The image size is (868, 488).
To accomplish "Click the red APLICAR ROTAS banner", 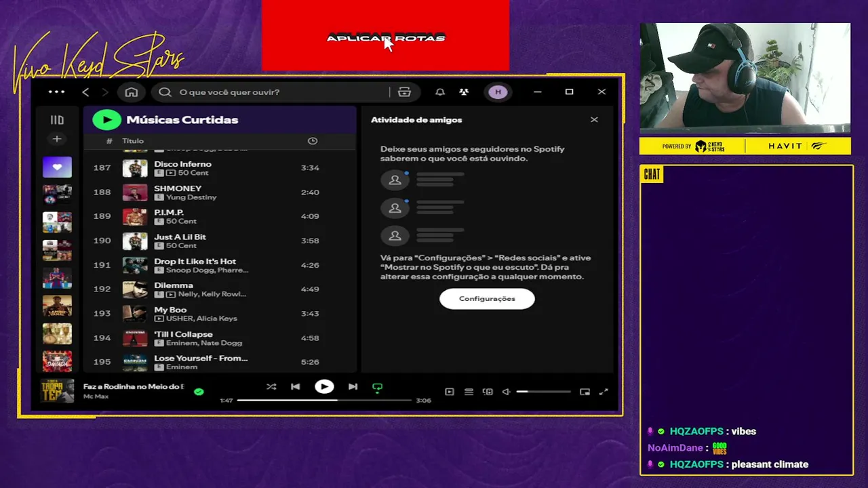I will (385, 35).
